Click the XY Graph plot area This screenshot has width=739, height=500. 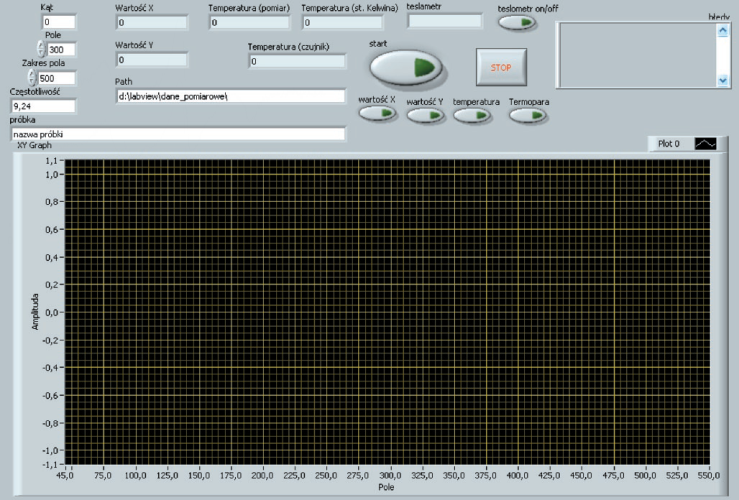[x=387, y=312]
